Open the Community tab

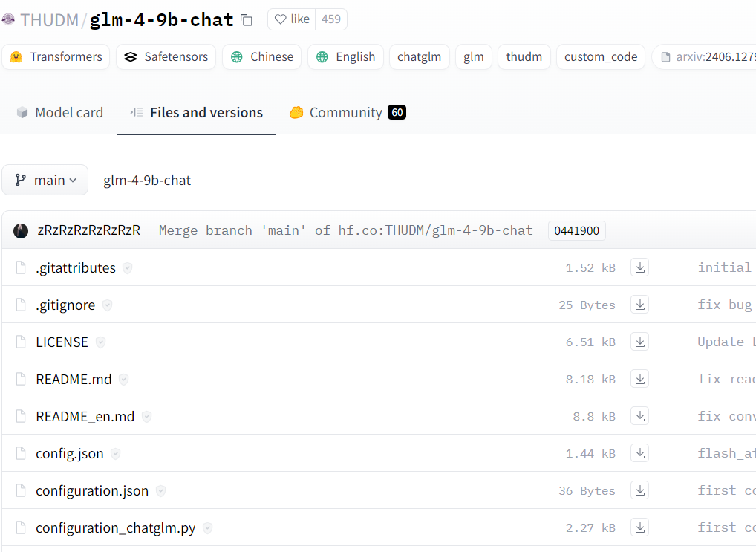(347, 112)
